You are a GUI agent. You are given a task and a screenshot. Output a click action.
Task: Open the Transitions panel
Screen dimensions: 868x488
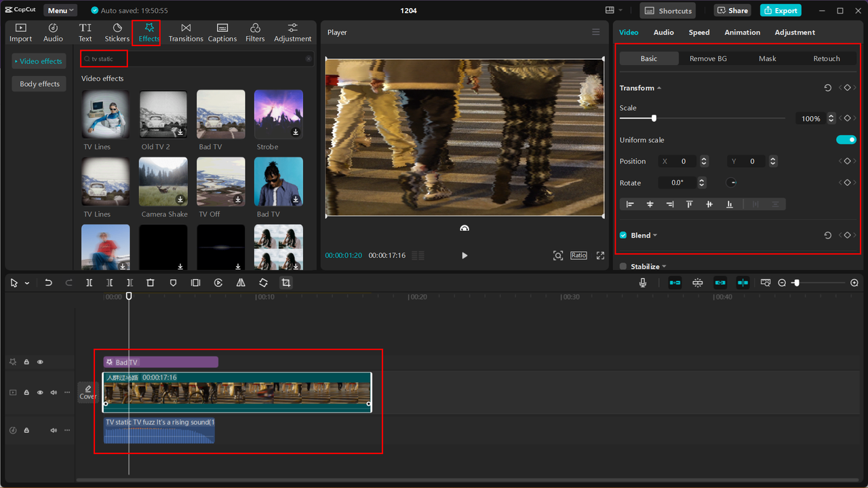pyautogui.click(x=186, y=32)
